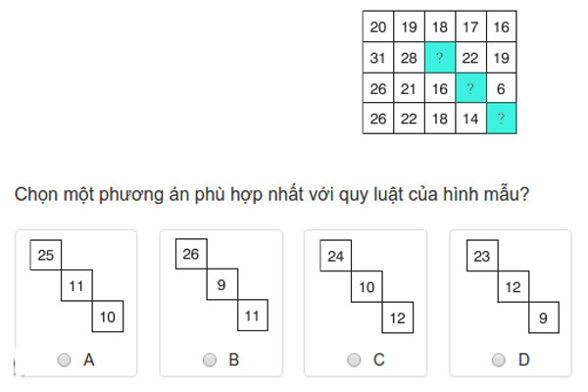The width and height of the screenshot is (588, 392).
Task: Click the grid cell containing 21
Action: point(408,87)
